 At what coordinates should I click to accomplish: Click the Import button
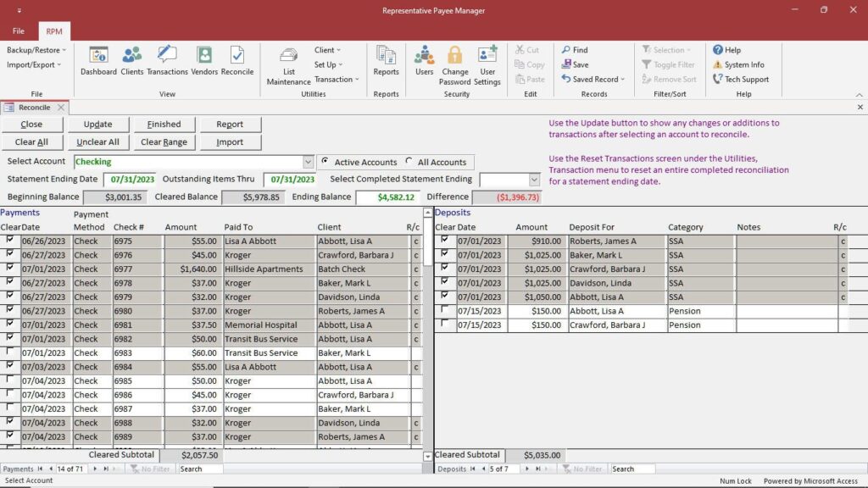[x=230, y=141]
